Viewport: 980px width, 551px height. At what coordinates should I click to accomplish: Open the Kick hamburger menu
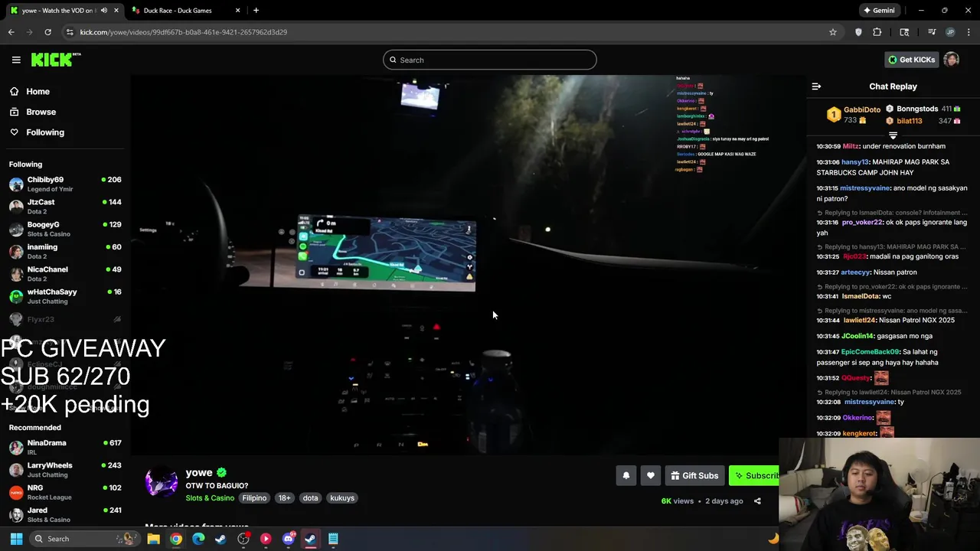[16, 60]
